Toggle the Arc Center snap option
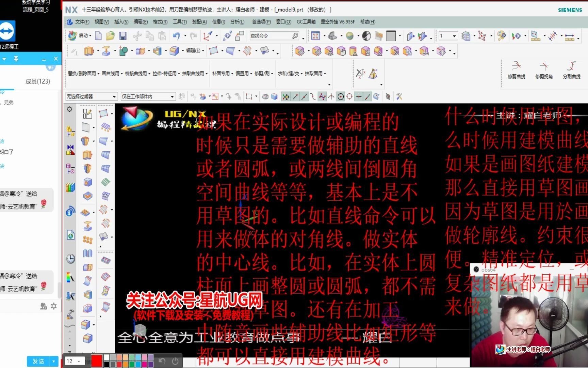 [340, 97]
